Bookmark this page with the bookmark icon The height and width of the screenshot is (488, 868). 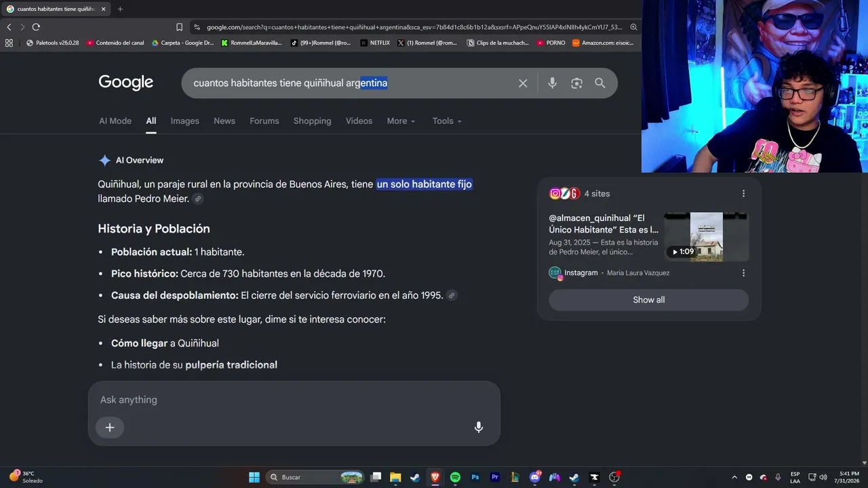pyautogui.click(x=179, y=27)
